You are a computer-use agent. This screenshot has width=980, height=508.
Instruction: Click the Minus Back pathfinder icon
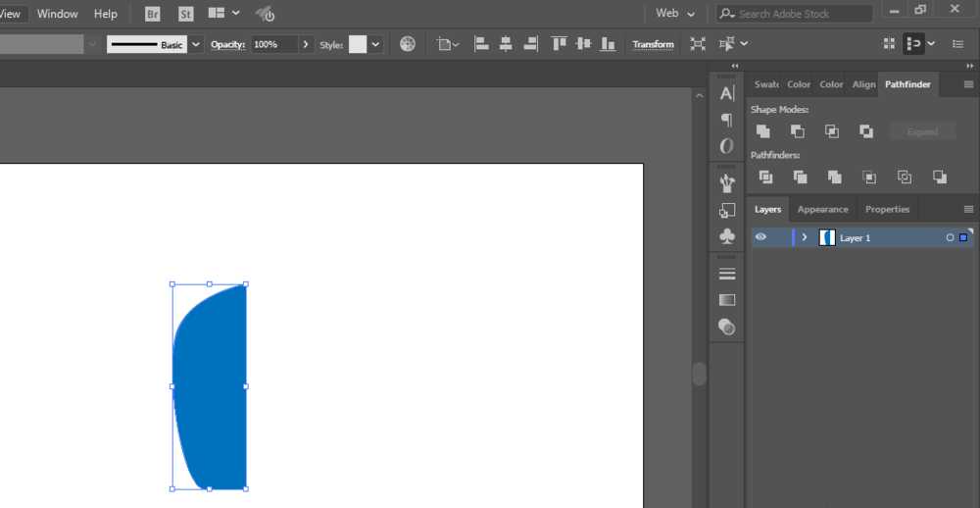coord(940,178)
